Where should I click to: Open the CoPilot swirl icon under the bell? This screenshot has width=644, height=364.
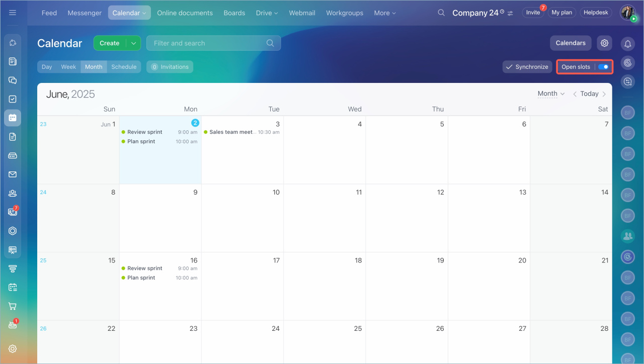pos(628,62)
